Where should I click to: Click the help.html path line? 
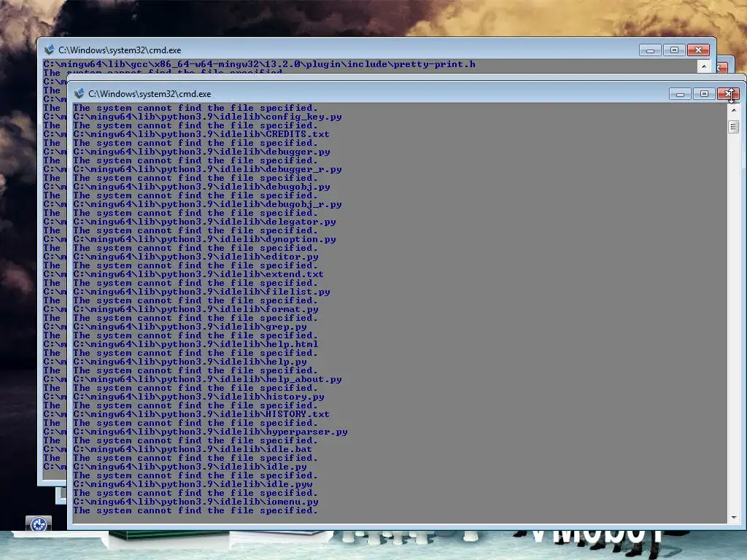[196, 344]
